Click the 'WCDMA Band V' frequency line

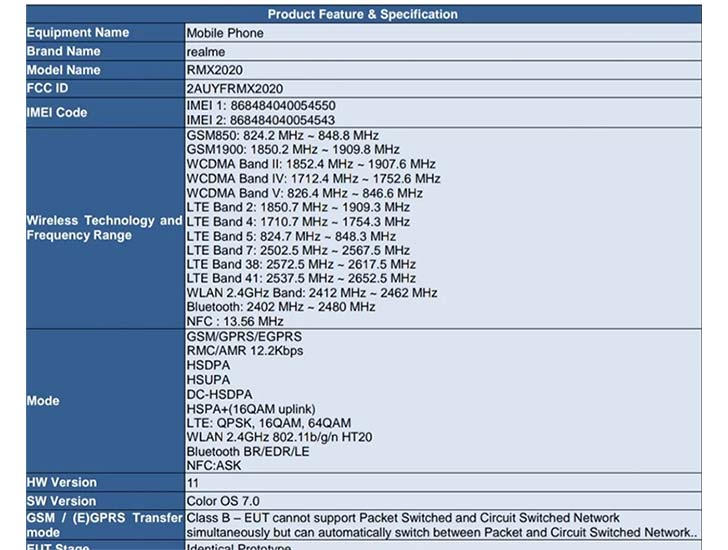point(305,193)
